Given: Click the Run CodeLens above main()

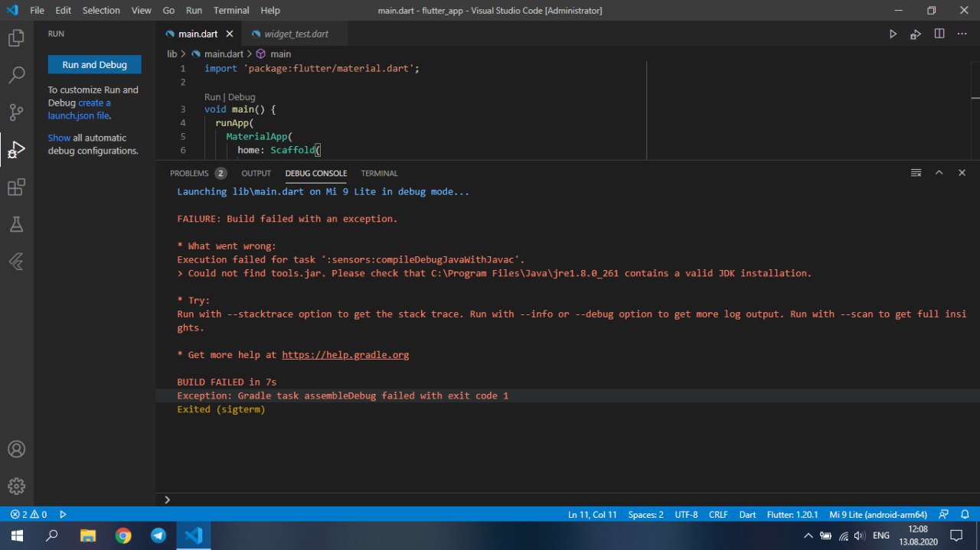Looking at the screenshot, I should pyautogui.click(x=212, y=97).
